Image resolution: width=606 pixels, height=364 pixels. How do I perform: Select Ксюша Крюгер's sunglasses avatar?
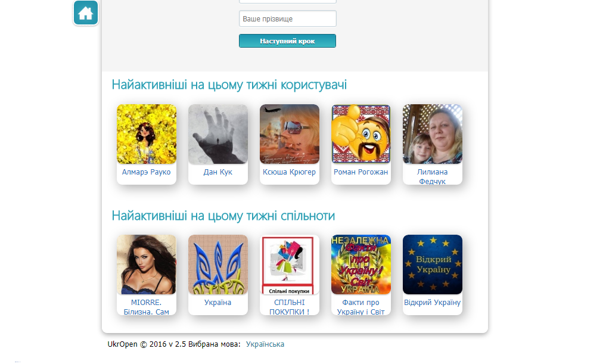290,134
